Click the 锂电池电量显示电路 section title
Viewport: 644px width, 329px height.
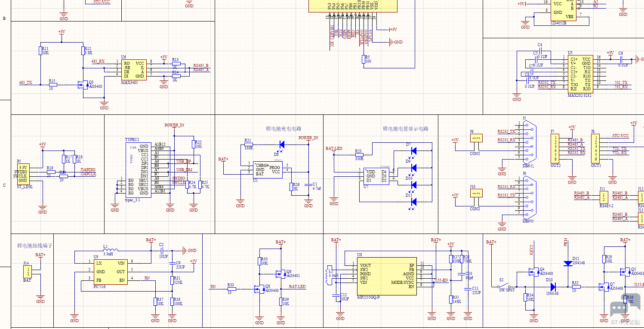pyautogui.click(x=406, y=129)
